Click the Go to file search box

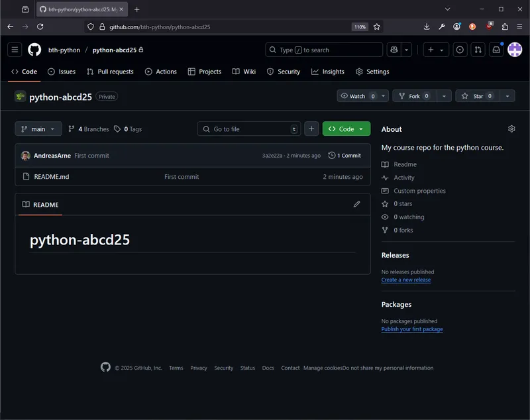click(249, 129)
